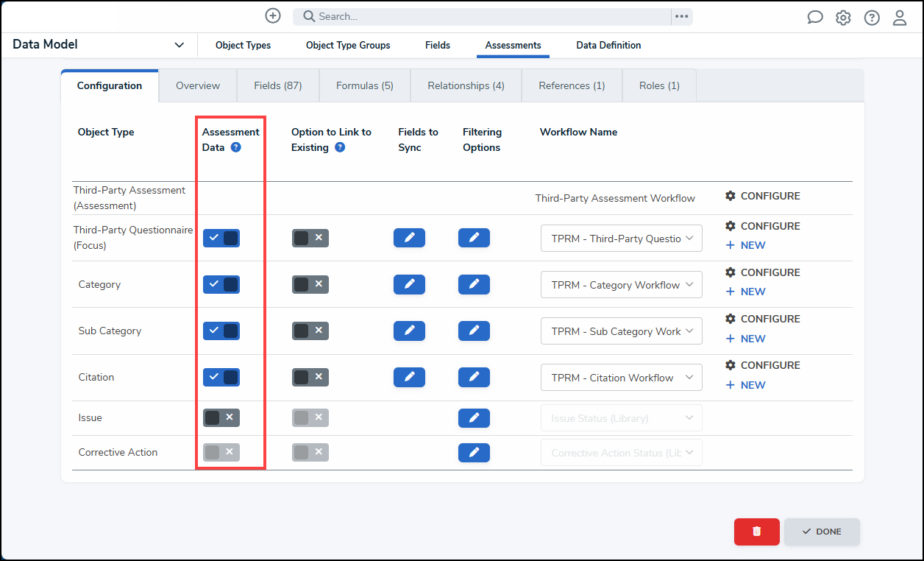Edit Fields to Sync for Category
The image size is (924, 561).
409,284
